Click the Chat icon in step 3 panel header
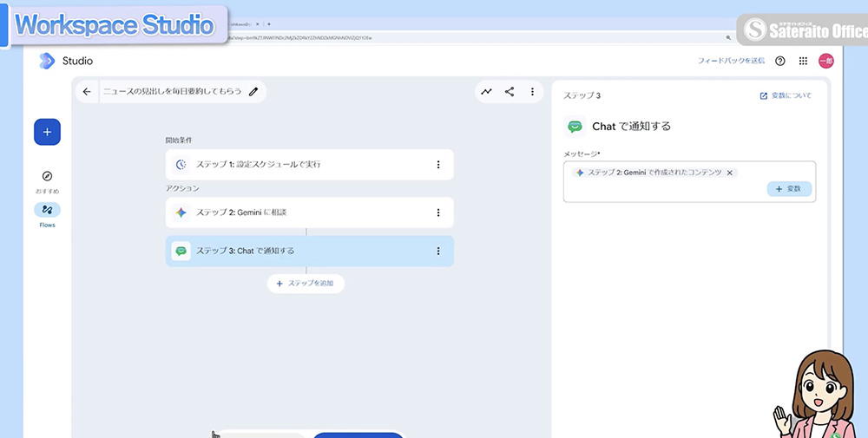Screen dimensions: 868x438 575,126
